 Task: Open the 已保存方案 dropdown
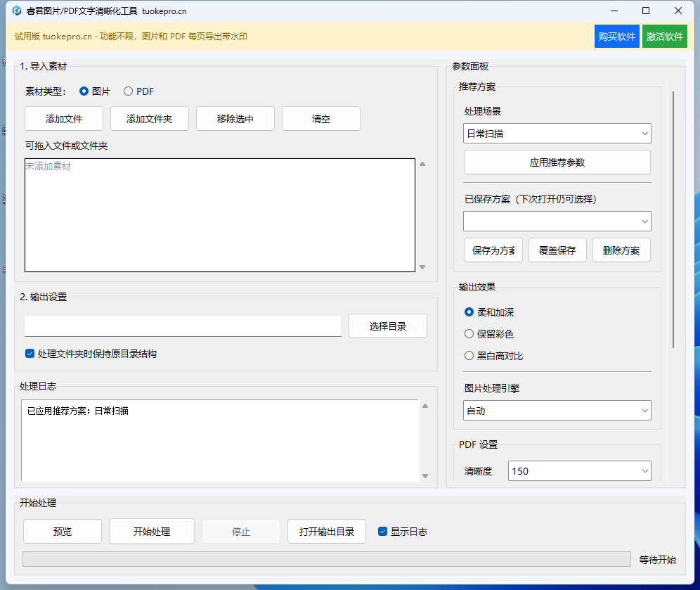(557, 221)
